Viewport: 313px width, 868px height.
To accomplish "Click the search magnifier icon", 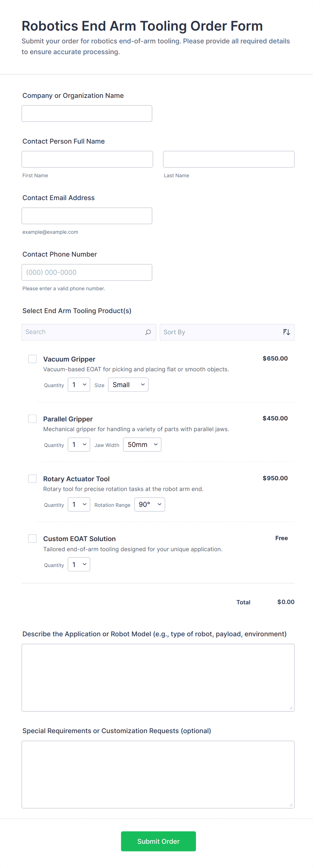I will click(148, 332).
